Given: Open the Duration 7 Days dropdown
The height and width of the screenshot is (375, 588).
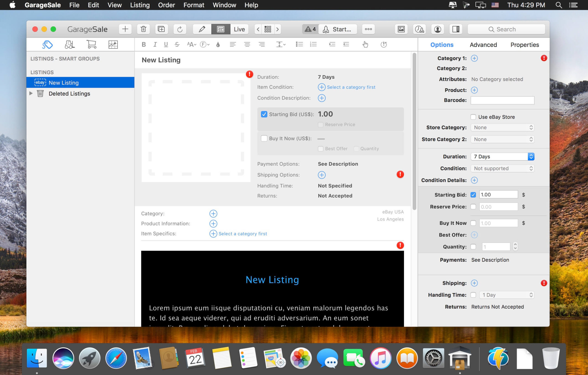Looking at the screenshot, I should point(502,156).
